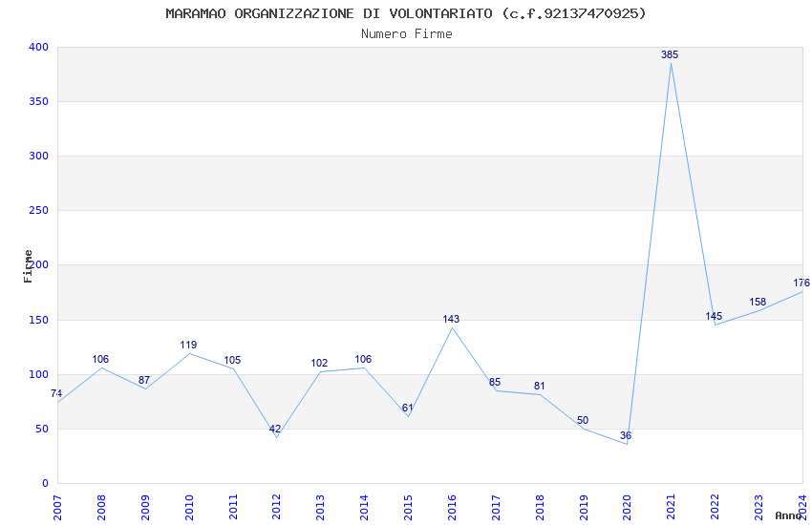Click the chart title MARAMAO ORGANIZZAZIONE DI VOLONTARIATO

click(406, 13)
